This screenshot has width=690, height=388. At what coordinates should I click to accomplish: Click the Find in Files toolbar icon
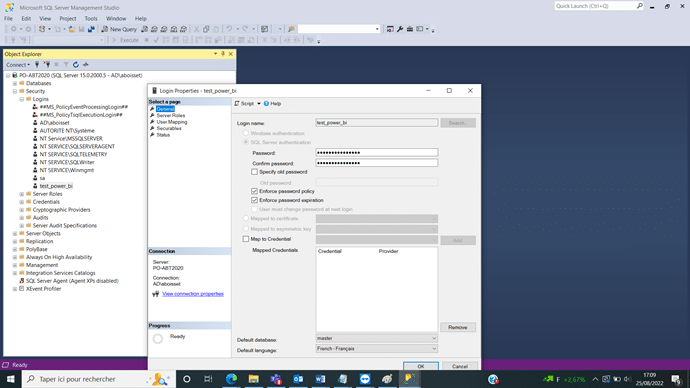click(x=291, y=29)
